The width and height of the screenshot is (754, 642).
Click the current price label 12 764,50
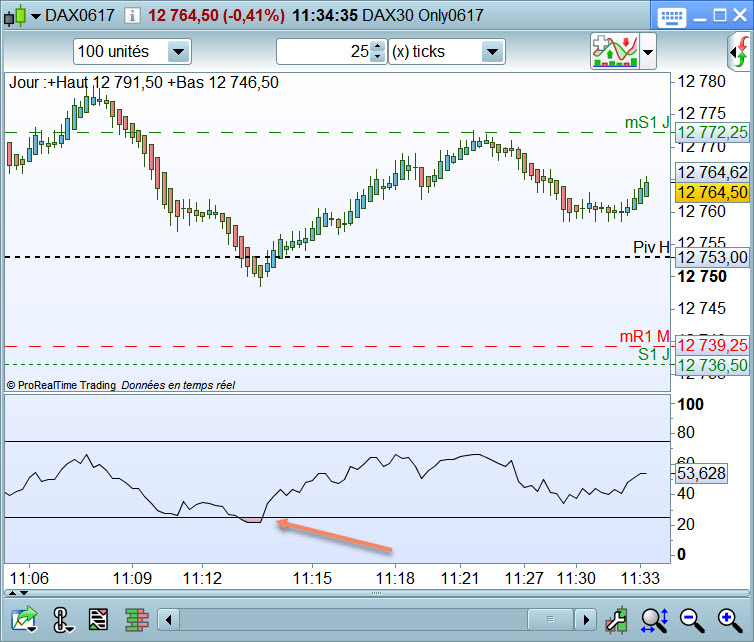click(712, 192)
